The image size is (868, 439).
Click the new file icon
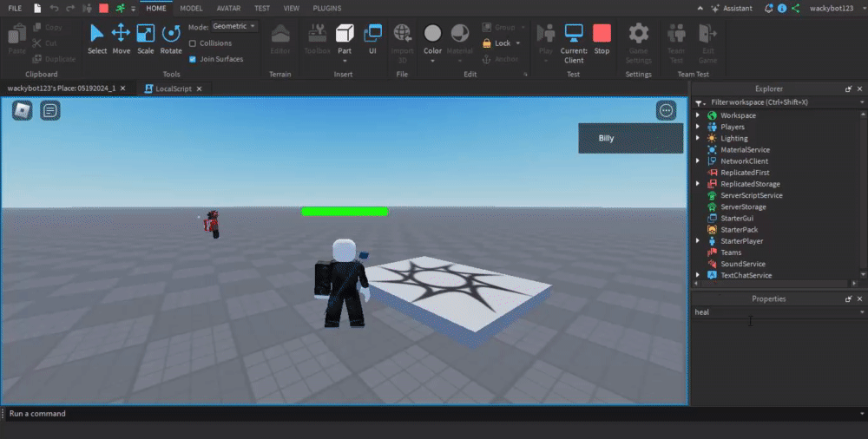pyautogui.click(x=37, y=9)
